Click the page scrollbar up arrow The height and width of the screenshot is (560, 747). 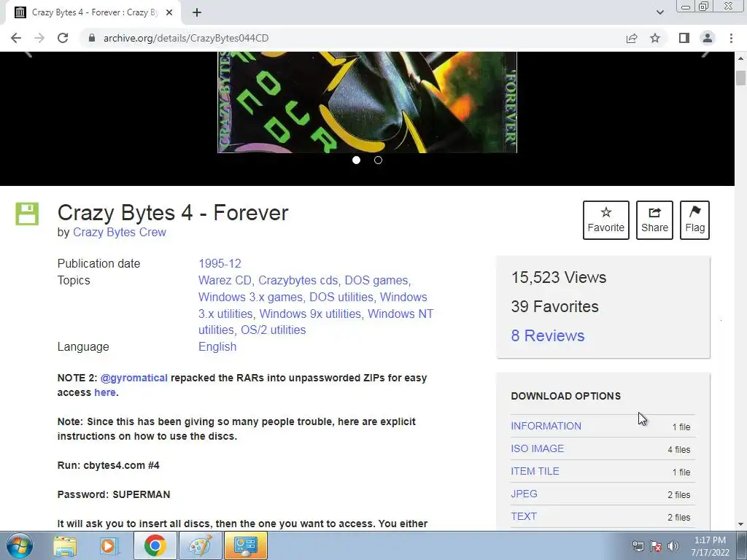click(x=741, y=58)
